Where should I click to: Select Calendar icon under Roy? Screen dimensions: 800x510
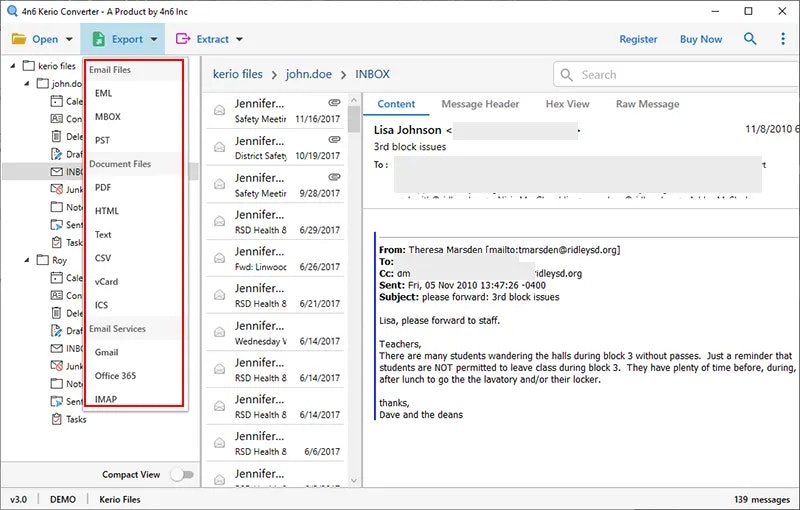56,277
